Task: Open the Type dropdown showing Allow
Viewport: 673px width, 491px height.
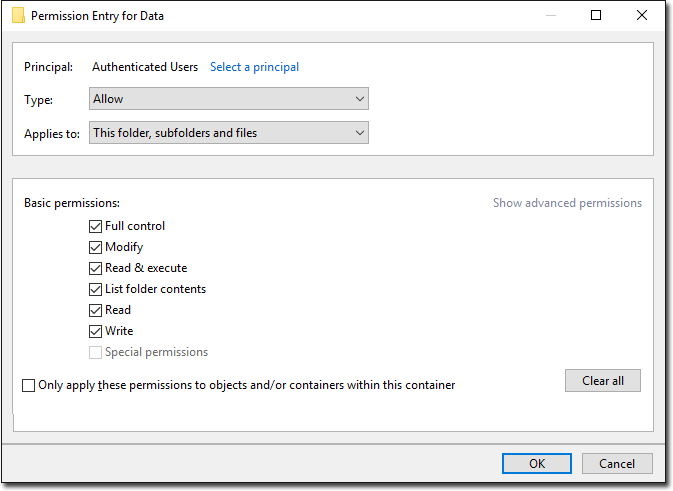Action: coord(229,99)
